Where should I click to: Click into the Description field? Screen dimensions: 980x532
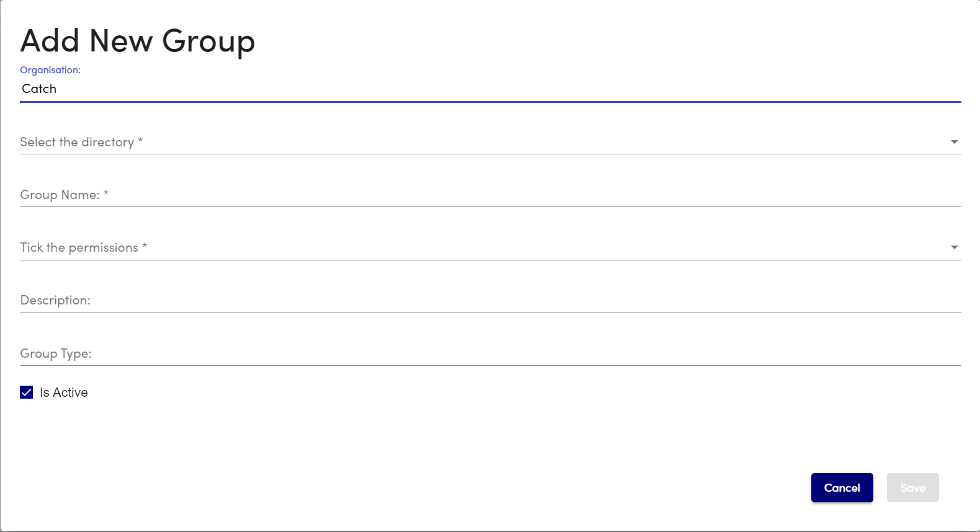pos(490,300)
